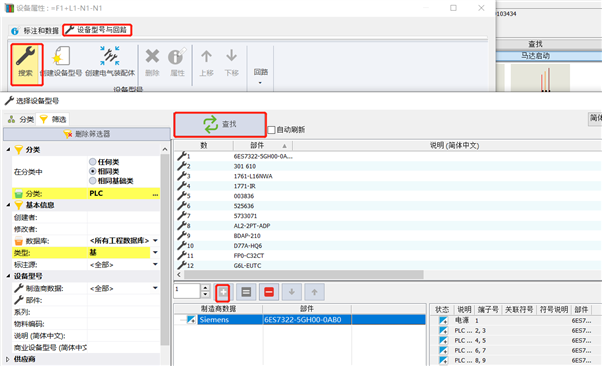Select result row 1771-IR

coord(388,186)
